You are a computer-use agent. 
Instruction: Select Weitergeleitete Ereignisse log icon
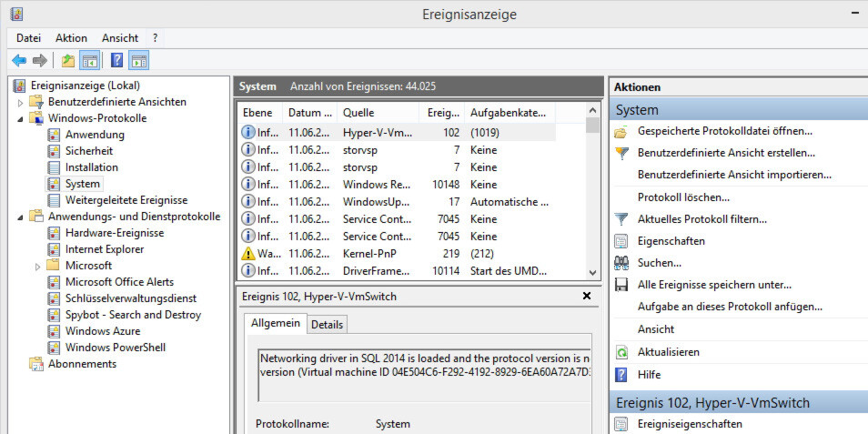(x=54, y=200)
